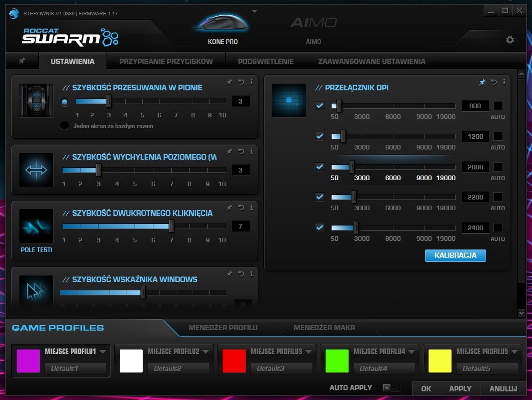Open the double-click test field image
This screenshot has width=532, height=400.
point(36,226)
